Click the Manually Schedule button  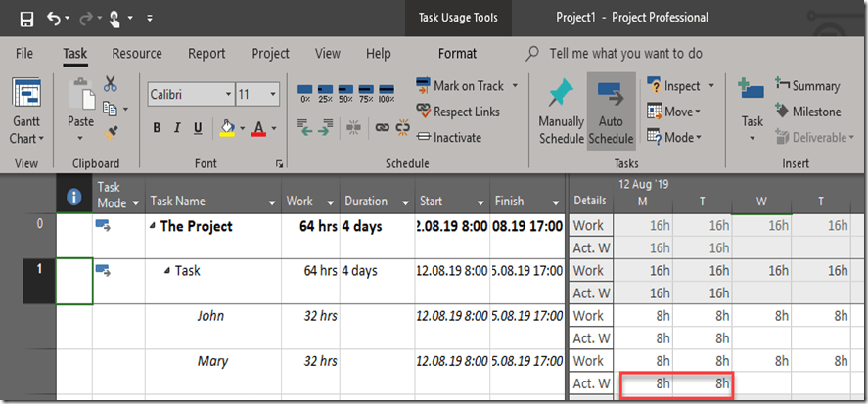pyautogui.click(x=561, y=112)
